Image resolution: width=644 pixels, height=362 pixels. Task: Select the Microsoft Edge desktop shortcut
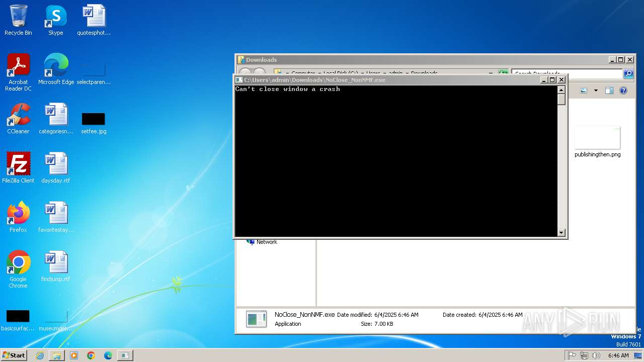click(56, 69)
